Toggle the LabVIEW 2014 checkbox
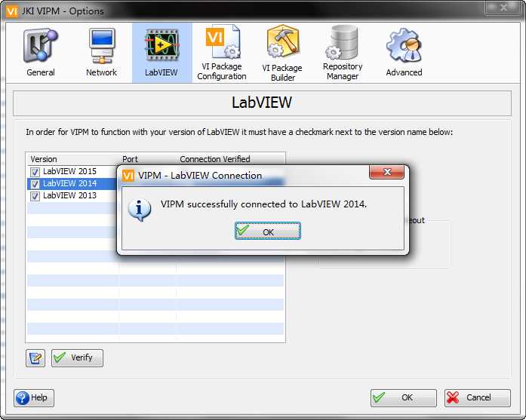The height and width of the screenshot is (420, 526). [35, 184]
